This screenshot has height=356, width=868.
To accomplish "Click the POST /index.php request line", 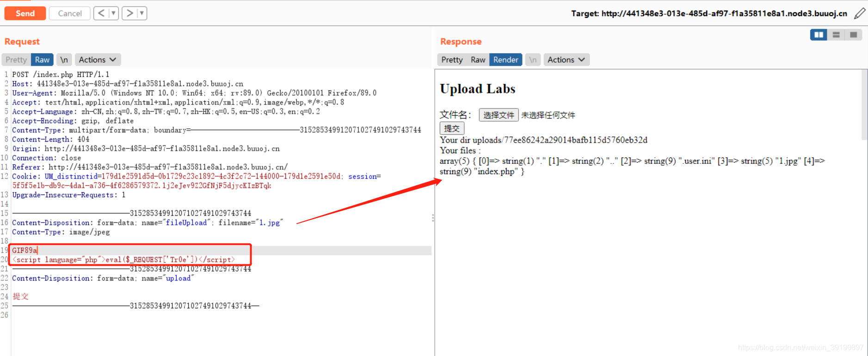I will [61, 75].
